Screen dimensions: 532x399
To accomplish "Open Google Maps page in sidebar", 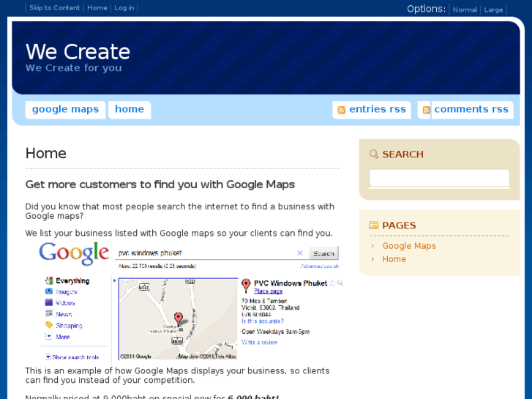I will pos(409,246).
